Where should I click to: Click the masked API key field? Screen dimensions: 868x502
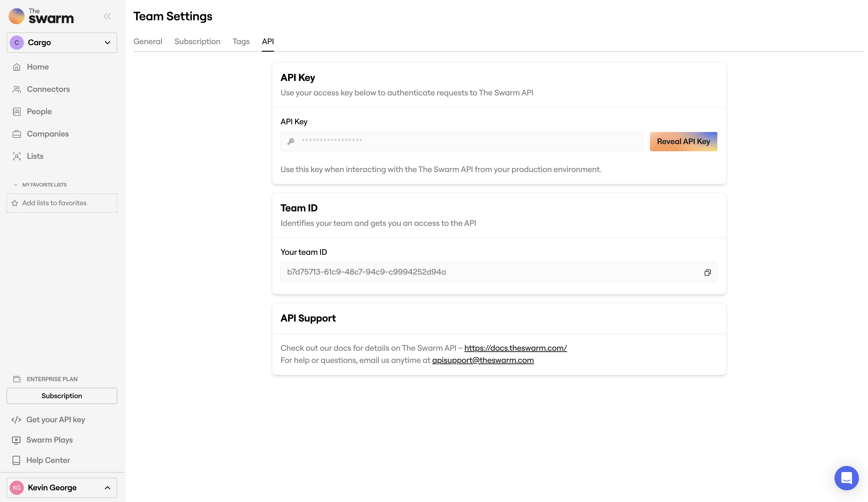[462, 141]
